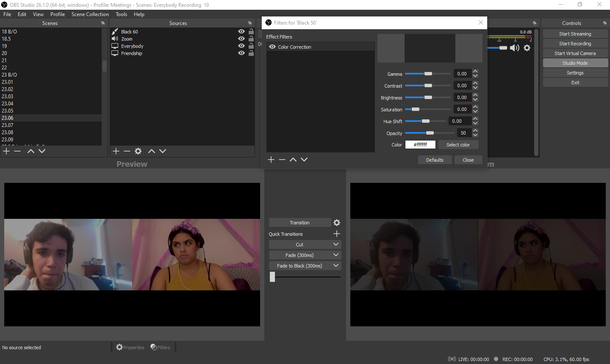Viewport: 610px width, 364px height.
Task: Add a new effect filter in Filters dialog
Action: pos(271,160)
